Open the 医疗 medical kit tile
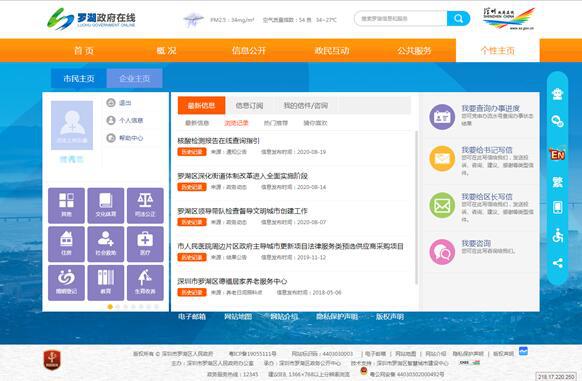This screenshot has width=582, height=381. [x=145, y=244]
